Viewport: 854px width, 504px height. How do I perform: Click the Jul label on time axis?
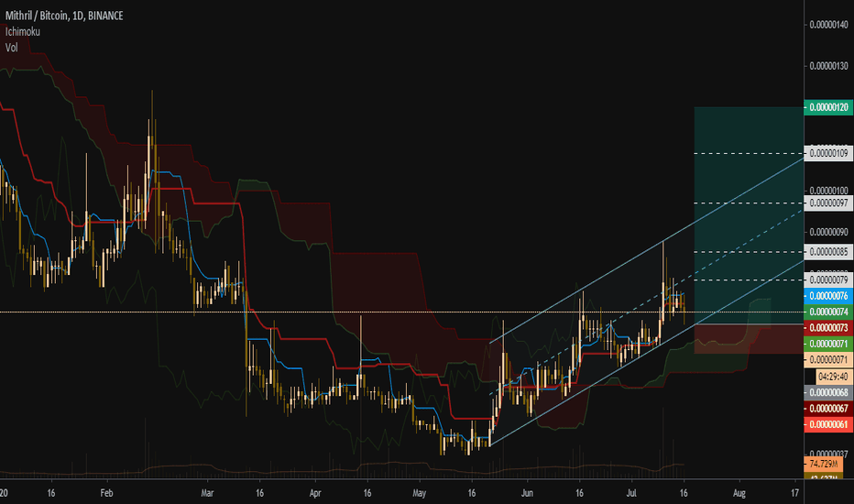(631, 493)
